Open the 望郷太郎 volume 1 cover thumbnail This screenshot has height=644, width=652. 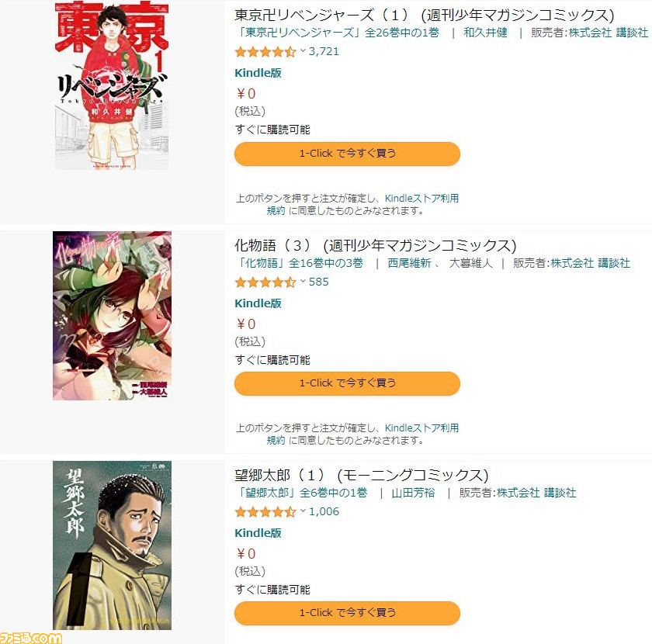tap(112, 545)
